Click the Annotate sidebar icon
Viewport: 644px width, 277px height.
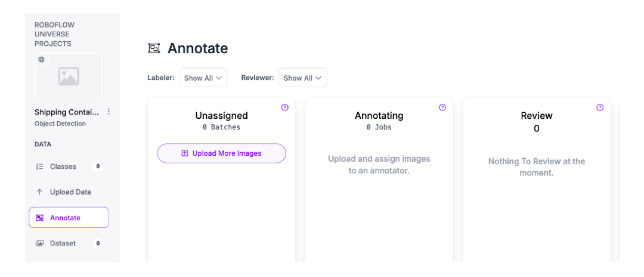click(x=40, y=218)
